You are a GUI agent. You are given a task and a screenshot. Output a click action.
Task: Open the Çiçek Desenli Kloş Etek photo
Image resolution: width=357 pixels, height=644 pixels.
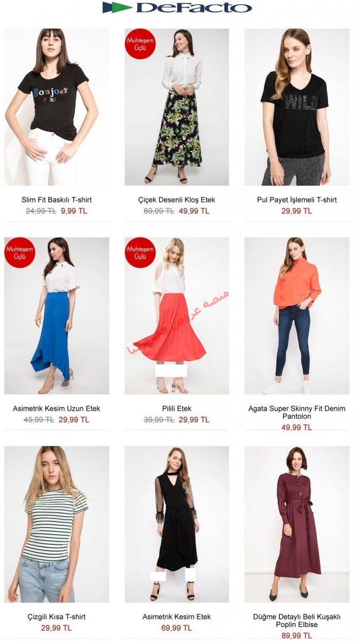coord(177,107)
